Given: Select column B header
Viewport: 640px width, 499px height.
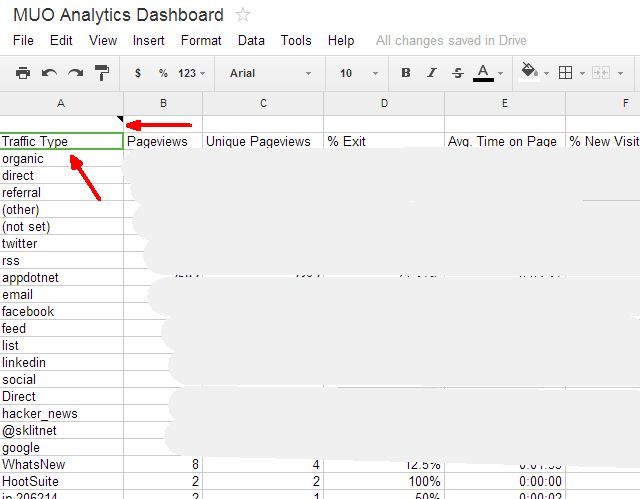Looking at the screenshot, I should 163,103.
